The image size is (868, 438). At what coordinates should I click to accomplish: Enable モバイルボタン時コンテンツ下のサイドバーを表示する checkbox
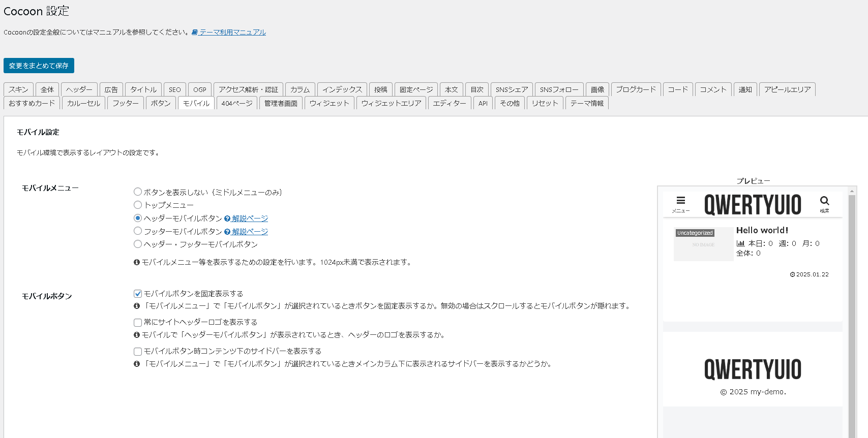tap(138, 351)
